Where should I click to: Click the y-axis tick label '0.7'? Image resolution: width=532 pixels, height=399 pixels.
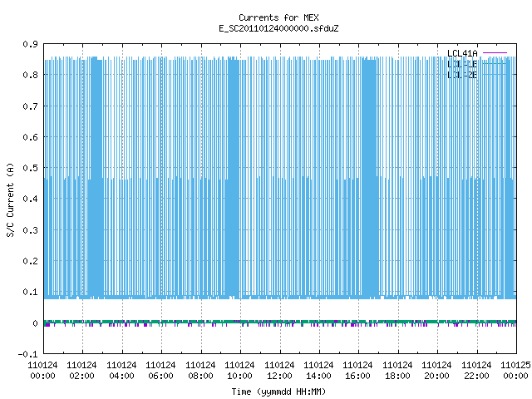pyautogui.click(x=30, y=106)
